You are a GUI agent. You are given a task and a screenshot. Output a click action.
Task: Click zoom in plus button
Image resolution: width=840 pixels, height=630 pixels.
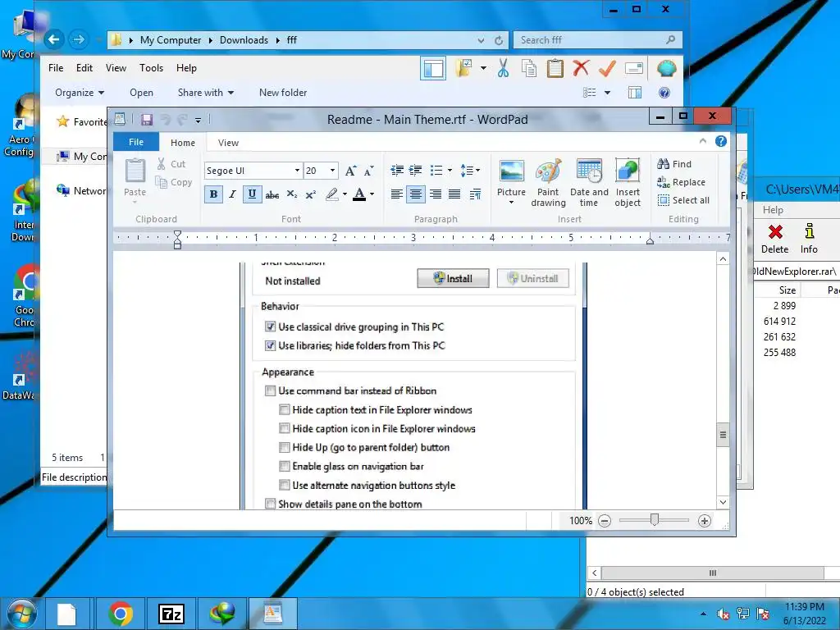point(705,520)
